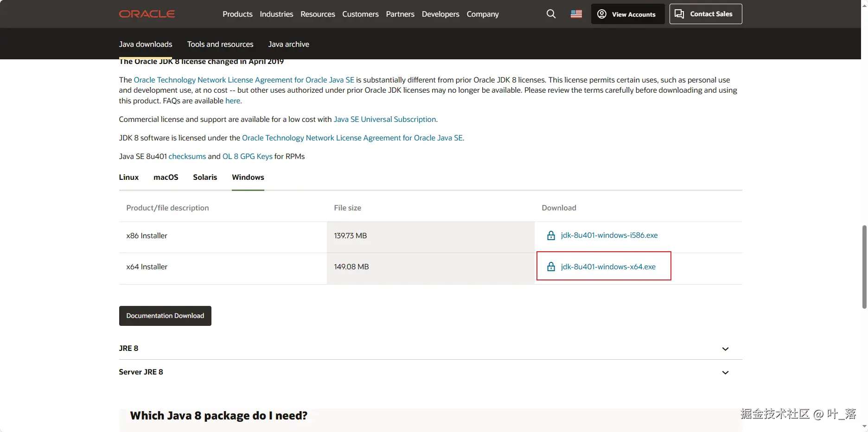Select the Solaris platform tab

[205, 177]
